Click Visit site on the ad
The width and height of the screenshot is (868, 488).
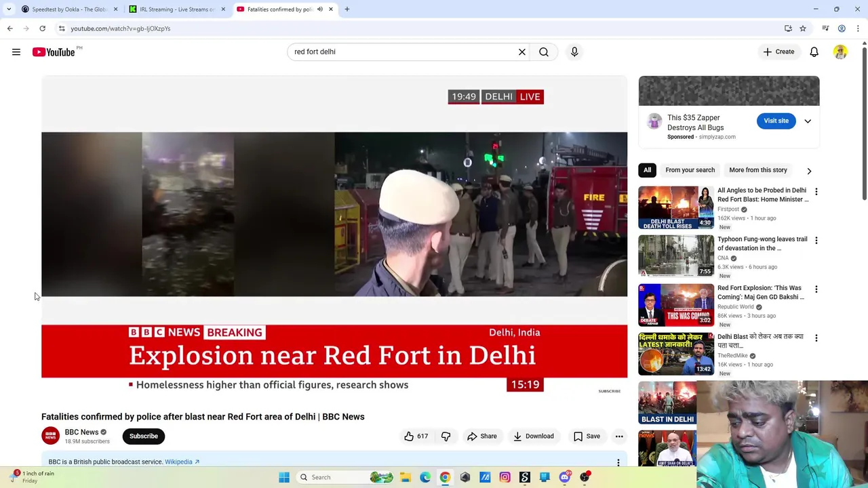pos(776,121)
